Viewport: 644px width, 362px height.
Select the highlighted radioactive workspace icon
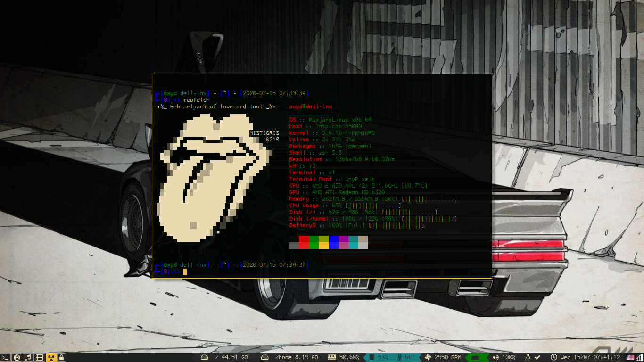click(50, 357)
